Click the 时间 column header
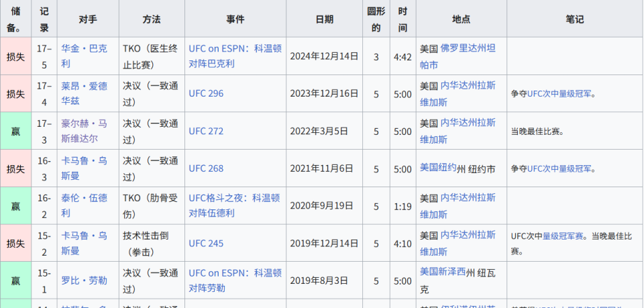 click(x=403, y=19)
